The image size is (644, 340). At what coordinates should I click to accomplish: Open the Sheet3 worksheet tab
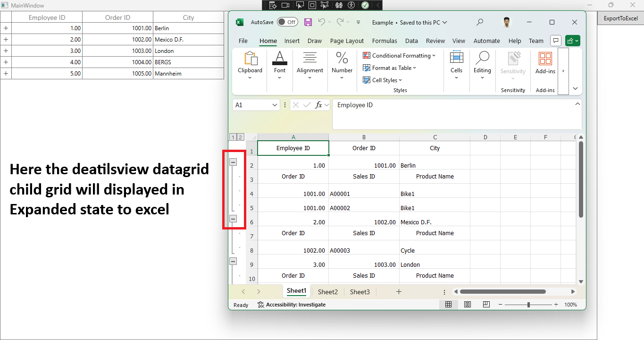(360, 292)
